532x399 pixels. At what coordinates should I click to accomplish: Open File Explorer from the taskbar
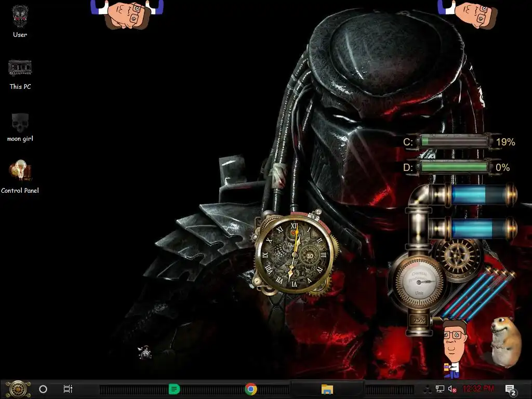coord(327,389)
